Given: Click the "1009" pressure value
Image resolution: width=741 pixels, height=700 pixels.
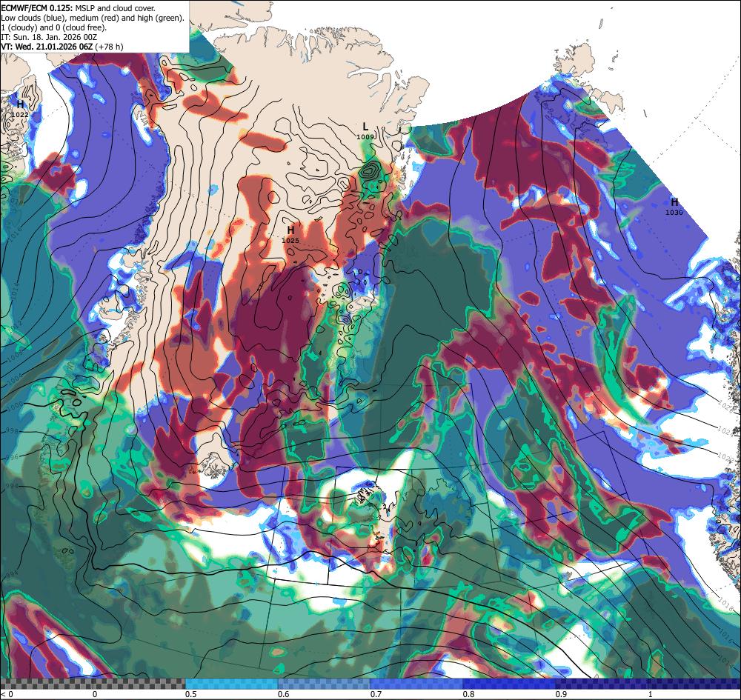Looking at the screenshot, I should tap(365, 137).
